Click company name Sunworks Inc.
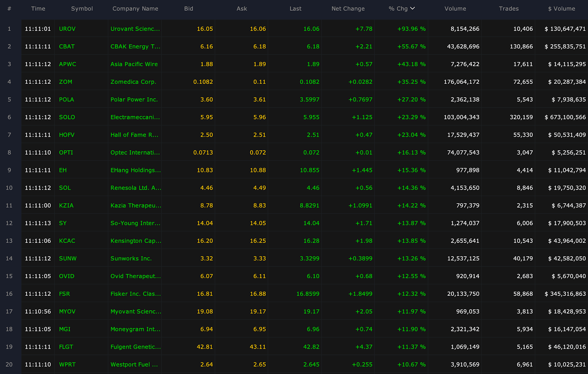This screenshot has height=374, width=588. [x=131, y=258]
